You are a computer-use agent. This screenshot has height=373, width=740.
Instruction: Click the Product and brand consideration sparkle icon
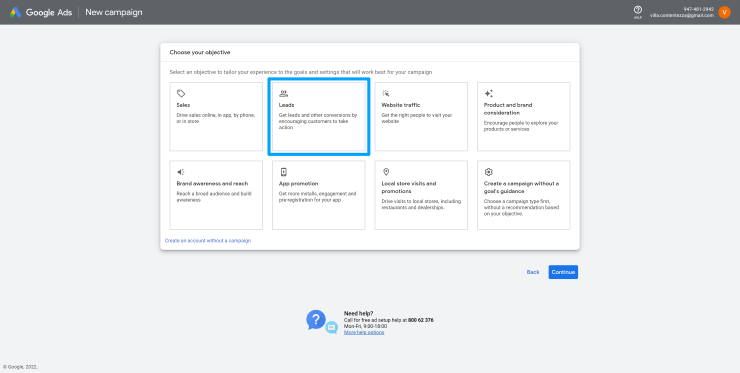(x=488, y=93)
